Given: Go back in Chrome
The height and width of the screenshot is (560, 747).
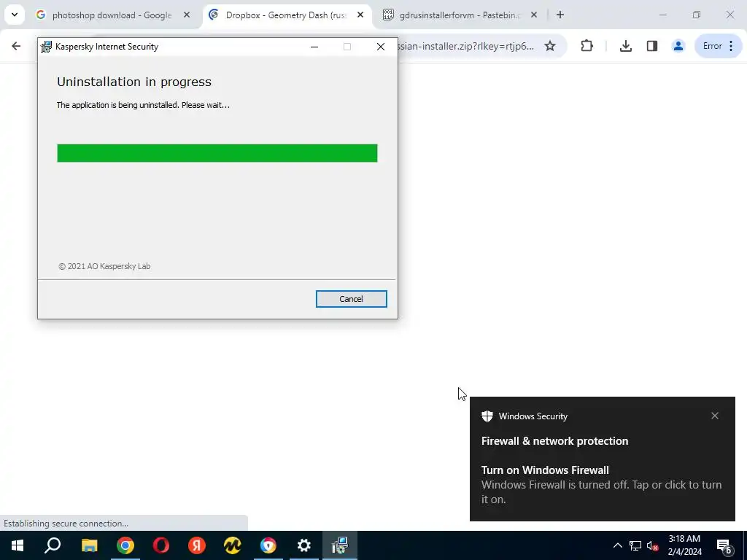Looking at the screenshot, I should (16, 46).
